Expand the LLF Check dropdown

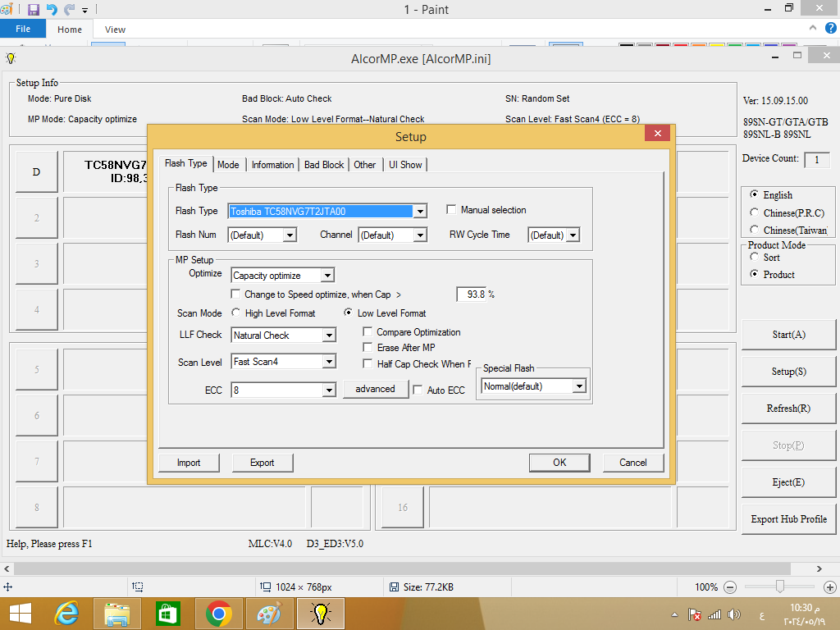(x=329, y=336)
